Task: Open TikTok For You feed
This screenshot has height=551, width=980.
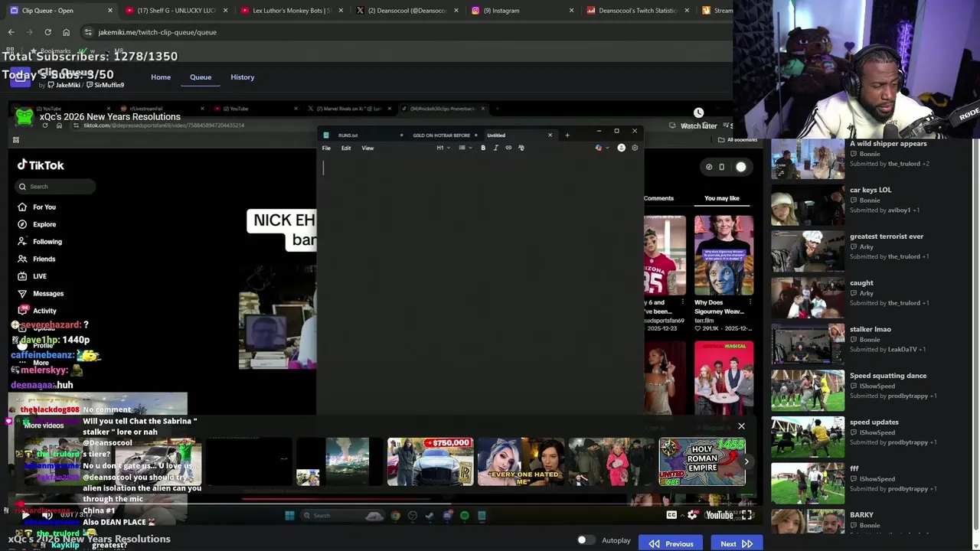Action: tap(44, 207)
